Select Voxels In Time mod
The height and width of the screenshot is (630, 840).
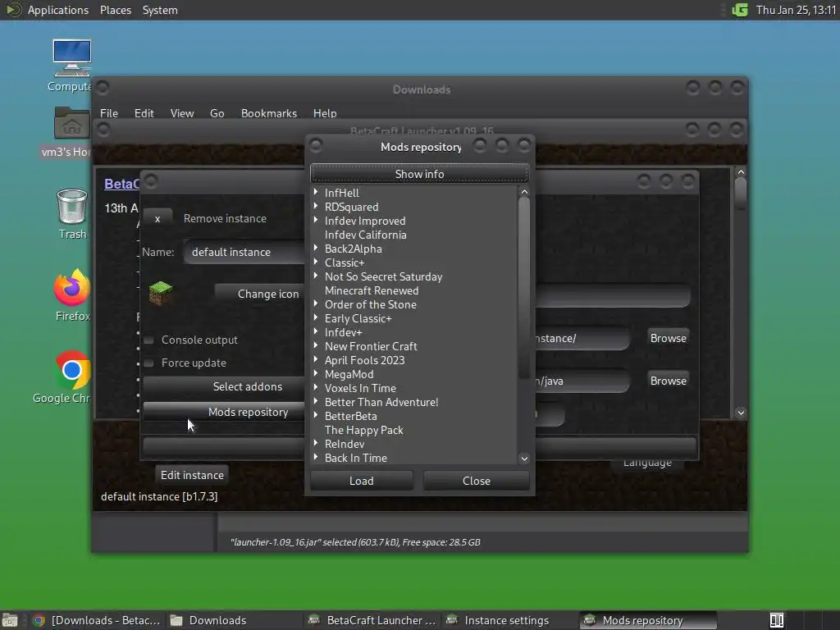click(361, 388)
